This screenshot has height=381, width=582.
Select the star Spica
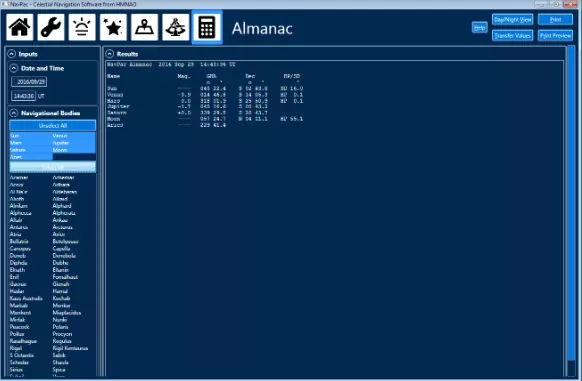tap(59, 370)
